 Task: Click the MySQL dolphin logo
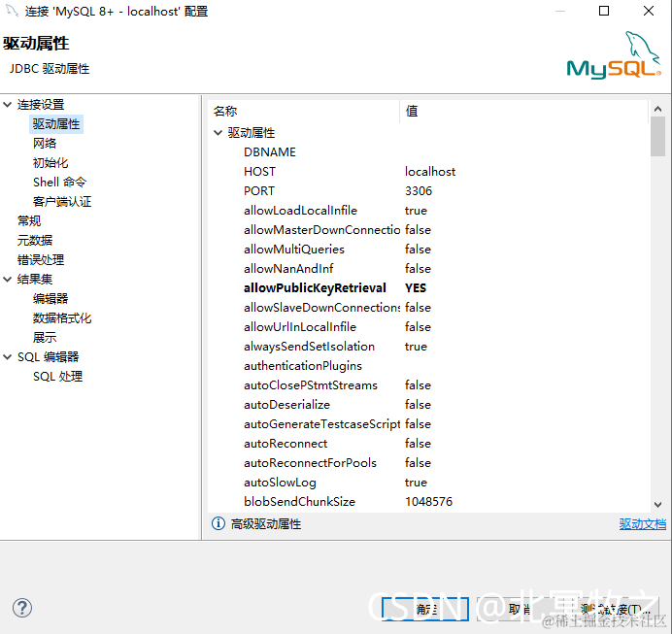click(614, 54)
